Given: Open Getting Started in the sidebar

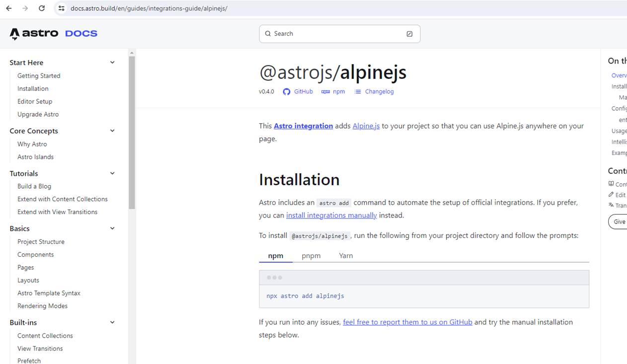Looking at the screenshot, I should [x=39, y=76].
